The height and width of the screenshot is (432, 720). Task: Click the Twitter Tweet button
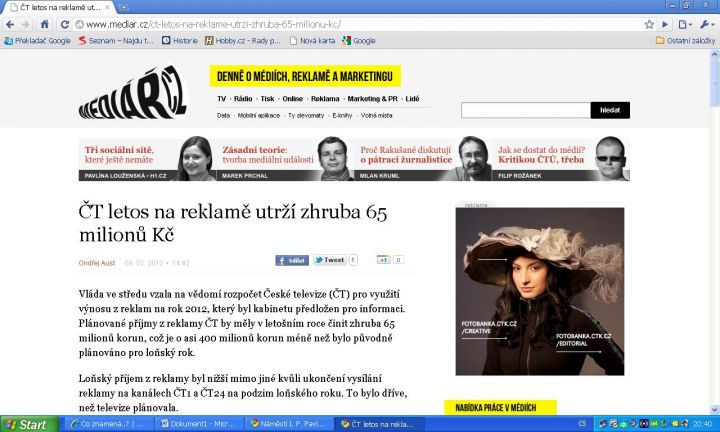coord(330,260)
